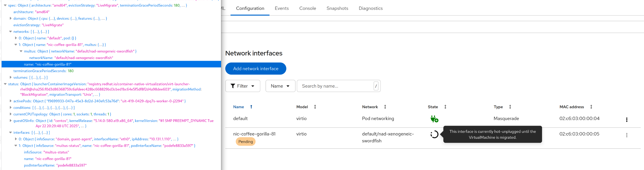Collapse the spec object tree node
Screen dimensions: 644x170
(x=5, y=5)
